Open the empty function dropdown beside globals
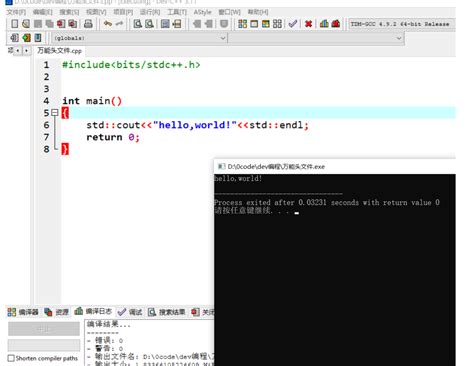This screenshot has width=474, height=366. point(316,38)
